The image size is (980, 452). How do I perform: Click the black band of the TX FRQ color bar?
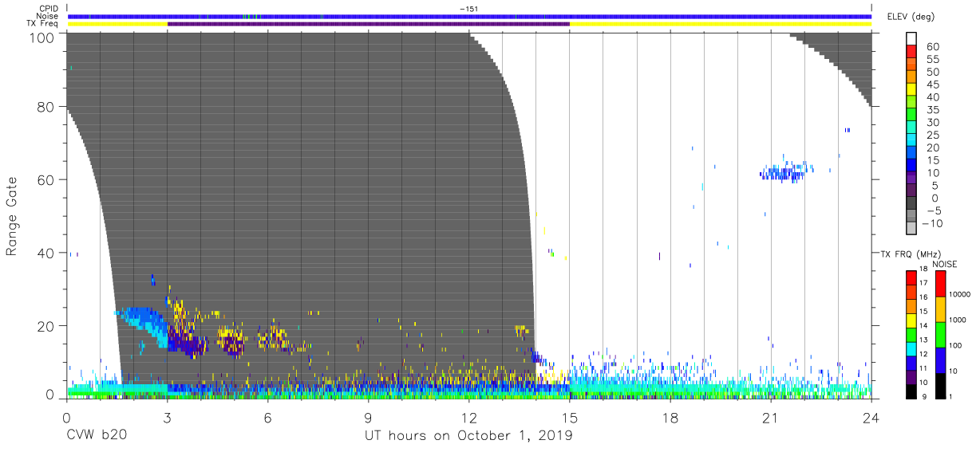click(911, 391)
